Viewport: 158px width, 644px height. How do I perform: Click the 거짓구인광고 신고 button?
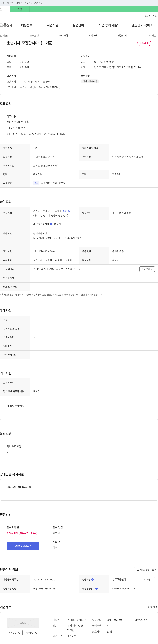point(146,569)
